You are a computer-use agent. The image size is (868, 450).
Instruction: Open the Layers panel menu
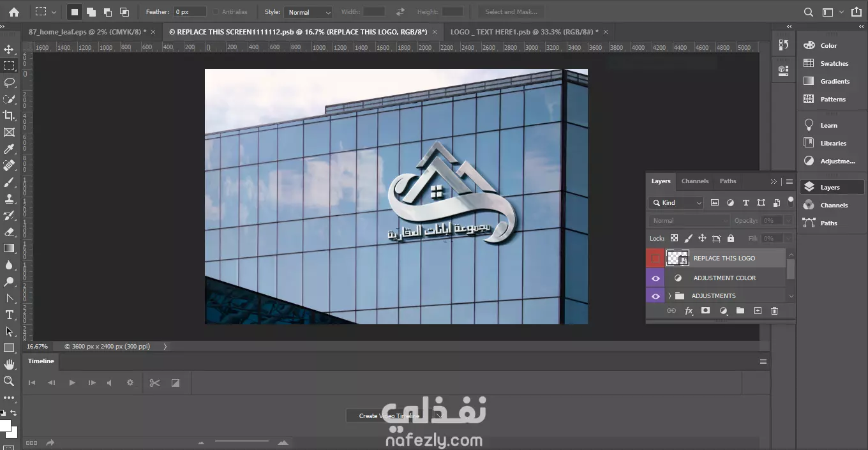789,181
